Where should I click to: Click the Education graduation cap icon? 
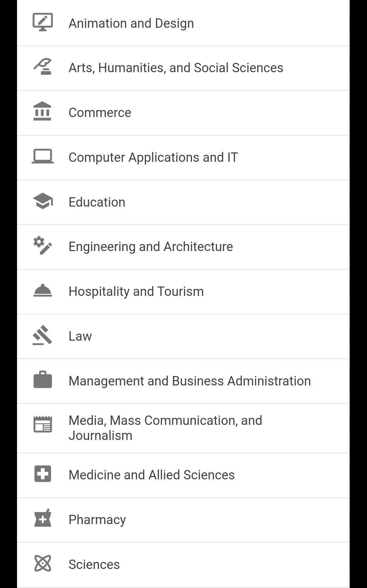click(42, 201)
